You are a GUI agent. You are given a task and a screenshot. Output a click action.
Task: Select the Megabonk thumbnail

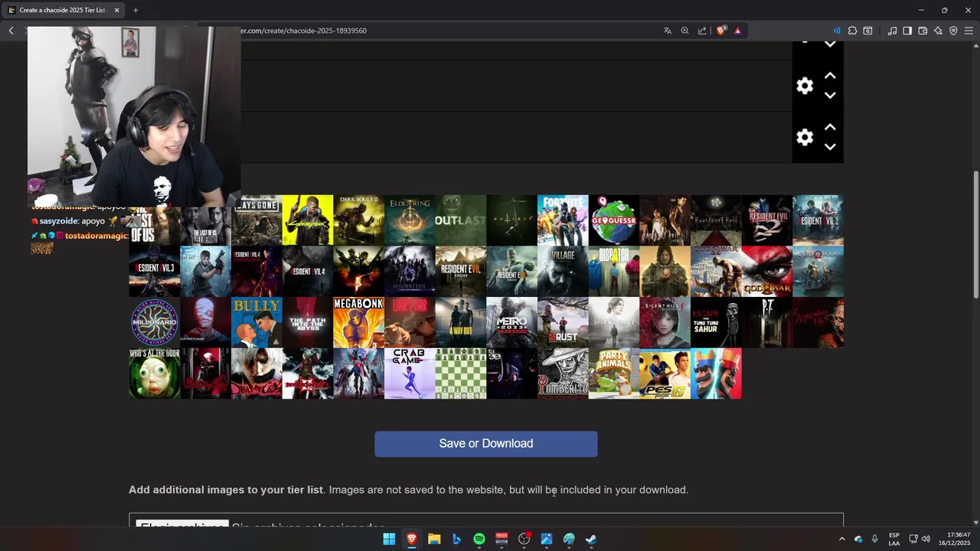pyautogui.click(x=359, y=322)
